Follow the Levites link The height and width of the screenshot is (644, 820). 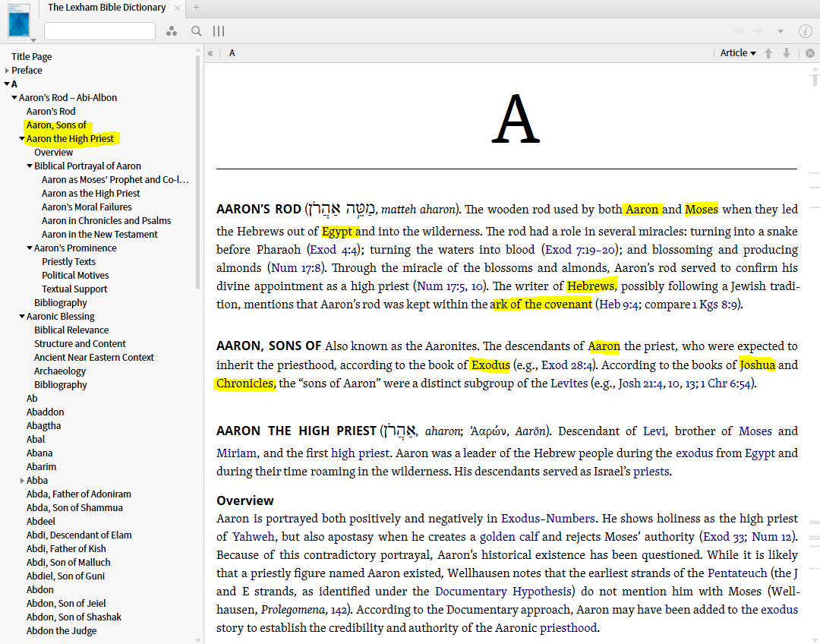click(569, 384)
